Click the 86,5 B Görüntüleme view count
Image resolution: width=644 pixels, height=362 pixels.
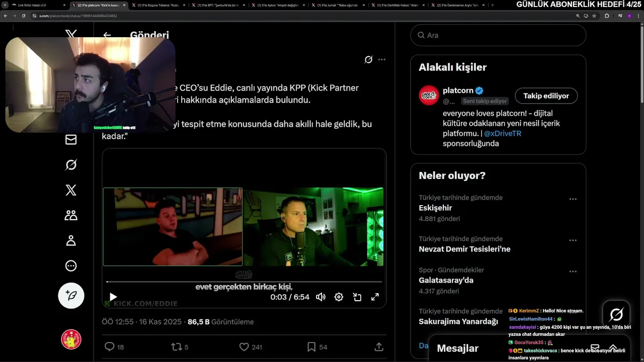pyautogui.click(x=220, y=322)
